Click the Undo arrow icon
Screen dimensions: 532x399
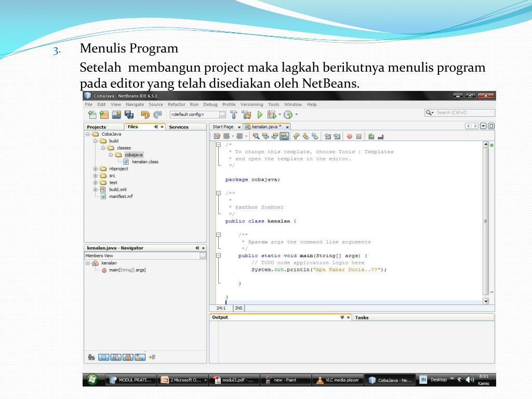click(x=145, y=115)
